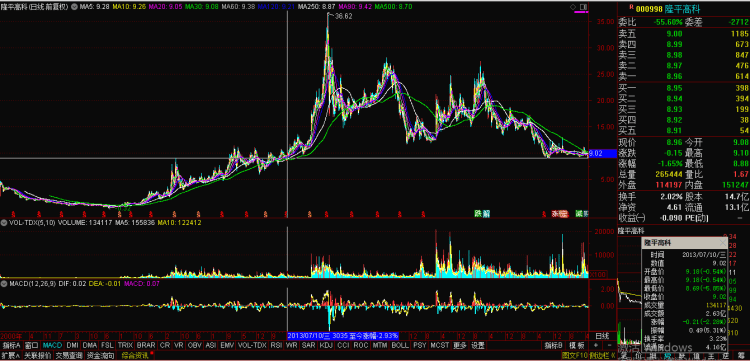750x361 pixels.
Task: Click the blue 9.02 price label on the axis
Action: pos(596,153)
